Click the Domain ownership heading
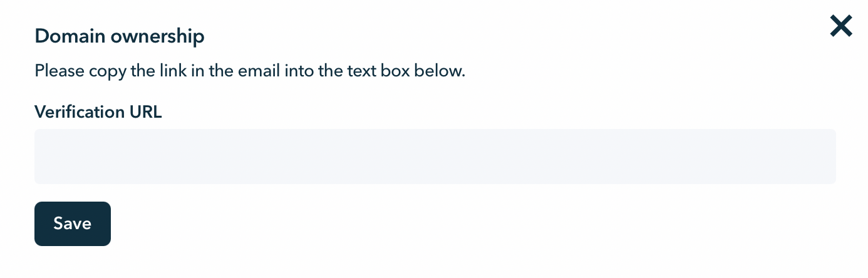The image size is (868, 278). click(x=120, y=36)
